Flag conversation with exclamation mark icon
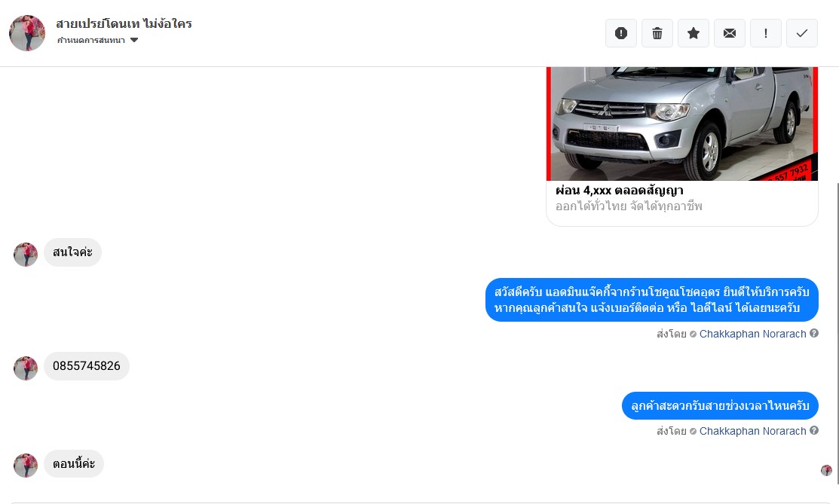The width and height of the screenshot is (839, 504). [766, 33]
